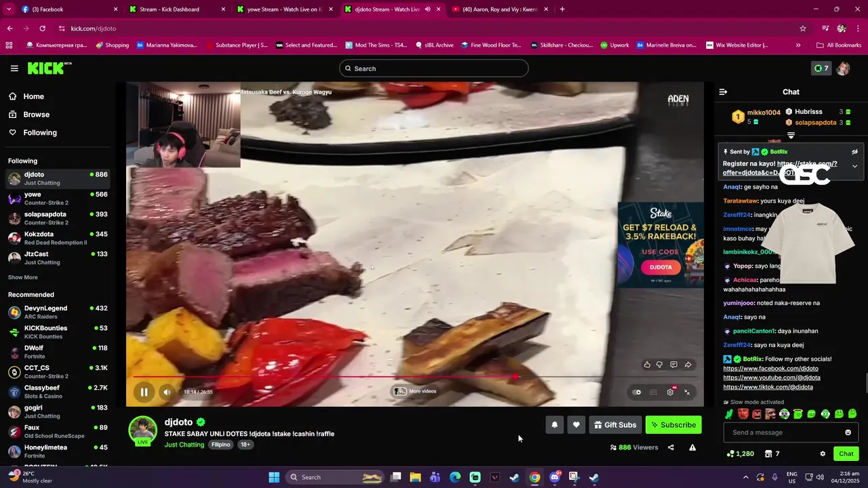Open channel points 1,280

740,453
